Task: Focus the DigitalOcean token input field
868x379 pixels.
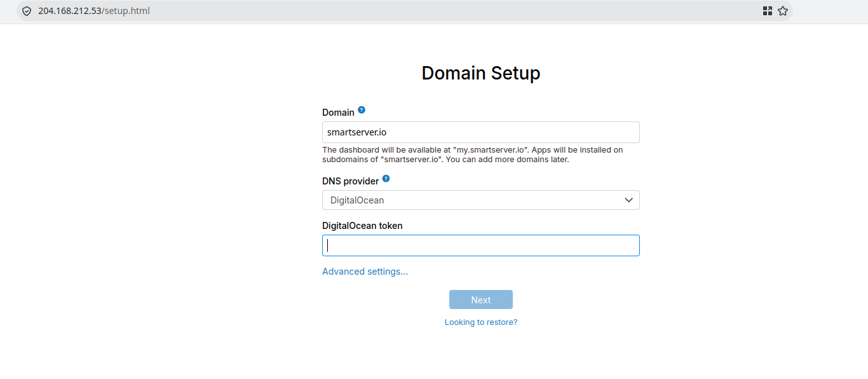Action: [x=481, y=245]
